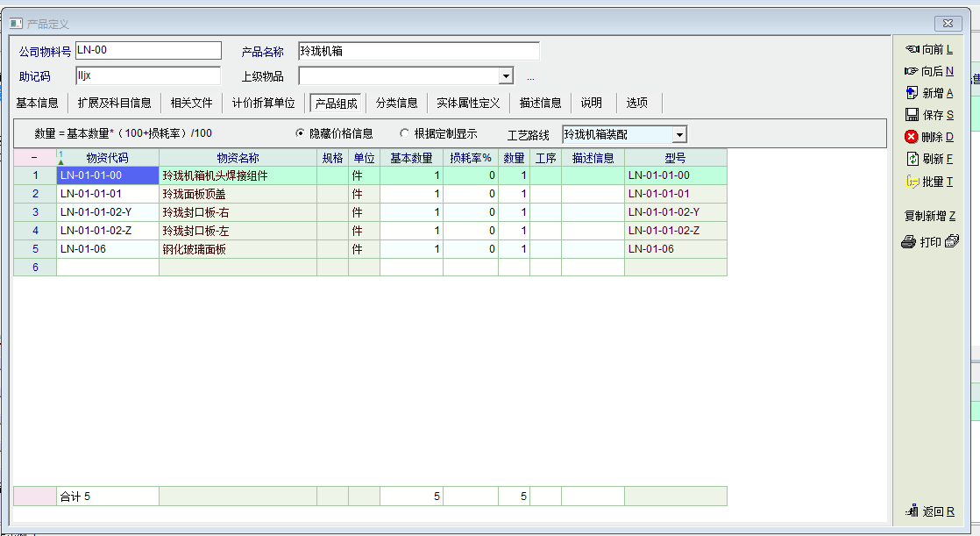Click the 向后 (next record) icon

pos(912,71)
